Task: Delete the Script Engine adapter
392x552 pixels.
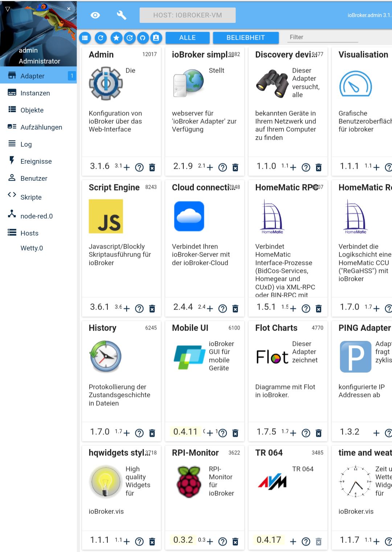Action: [152, 308]
